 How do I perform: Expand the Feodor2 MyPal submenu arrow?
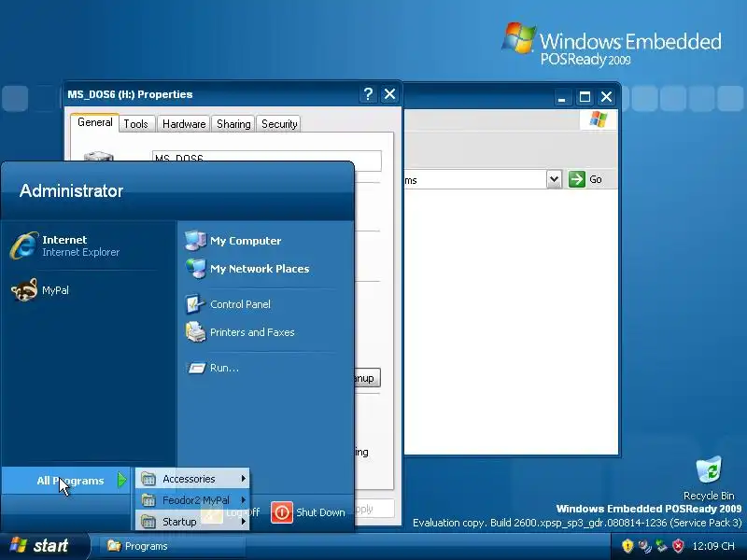(x=243, y=499)
